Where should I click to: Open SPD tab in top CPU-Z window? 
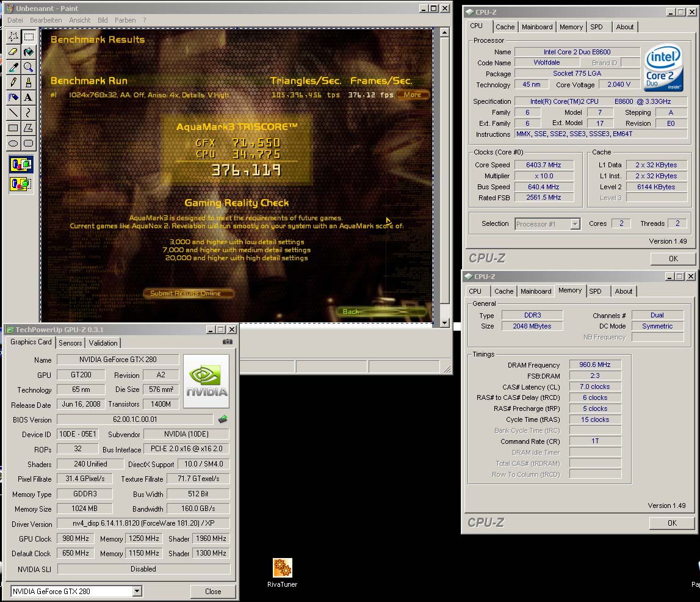(x=596, y=27)
